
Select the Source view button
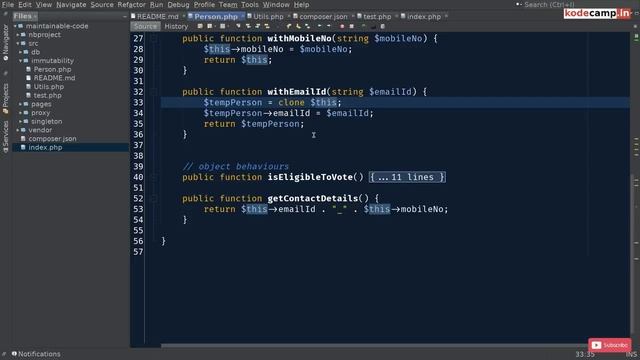pyautogui.click(x=145, y=27)
